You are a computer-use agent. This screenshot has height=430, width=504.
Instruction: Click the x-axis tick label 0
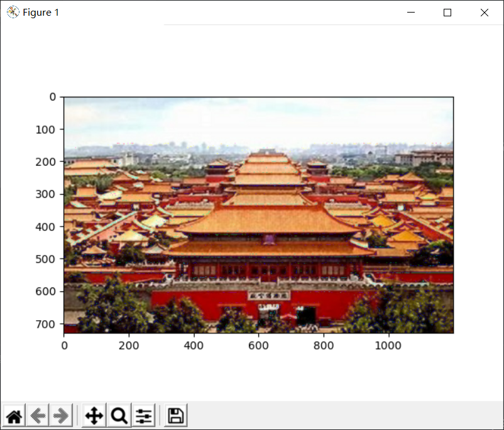pos(64,345)
